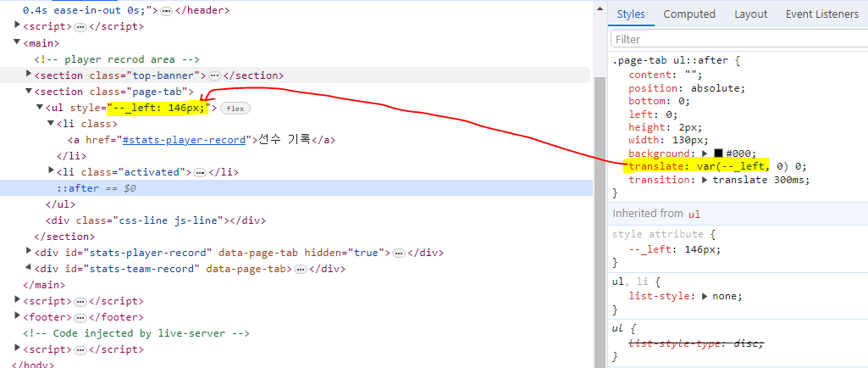
Task: Click the ellipsis in li activated element
Action: tap(201, 173)
